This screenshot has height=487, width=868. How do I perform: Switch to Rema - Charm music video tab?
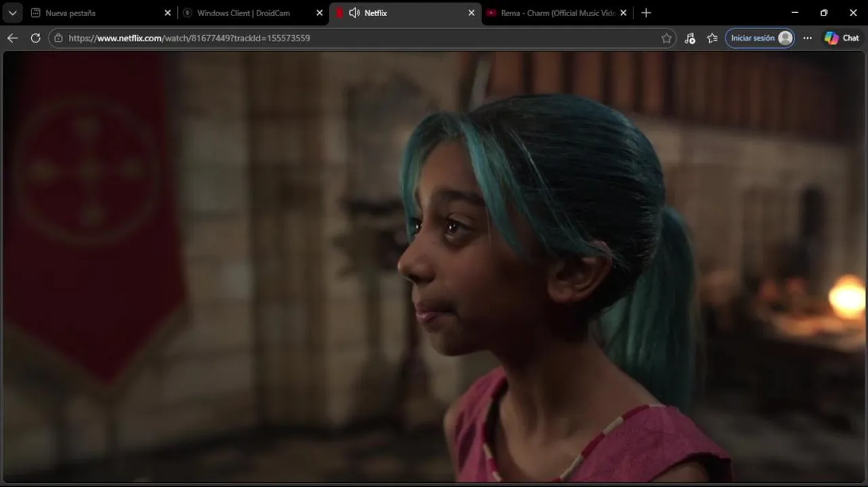click(x=557, y=13)
